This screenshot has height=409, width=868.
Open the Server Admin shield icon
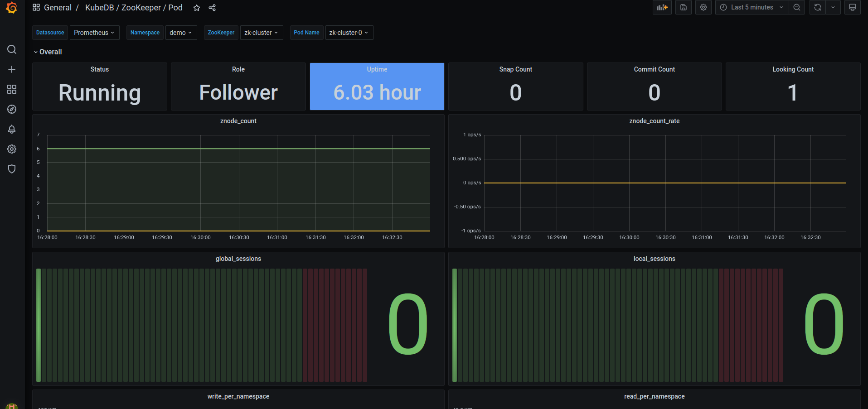[12, 169]
